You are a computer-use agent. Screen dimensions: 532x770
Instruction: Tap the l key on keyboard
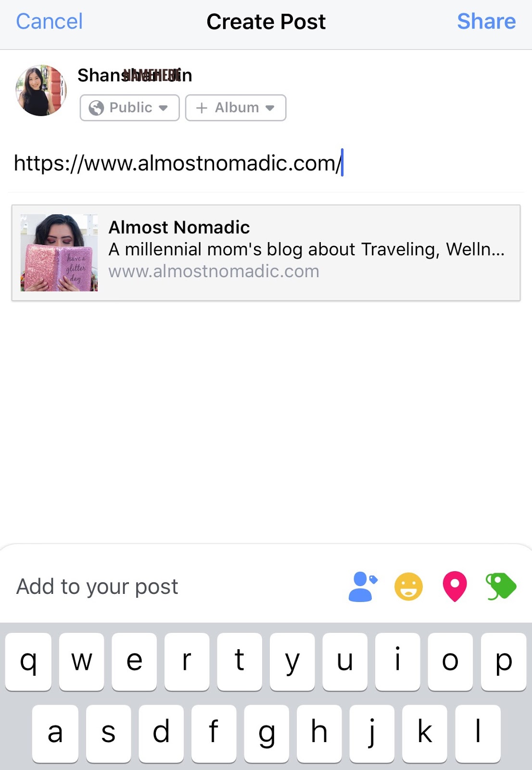(x=478, y=733)
